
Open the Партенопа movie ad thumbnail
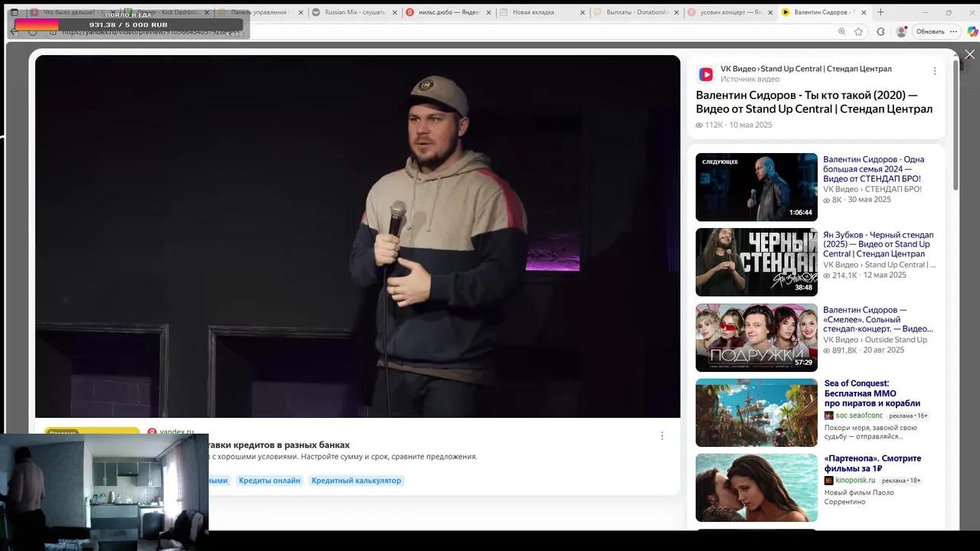point(756,487)
